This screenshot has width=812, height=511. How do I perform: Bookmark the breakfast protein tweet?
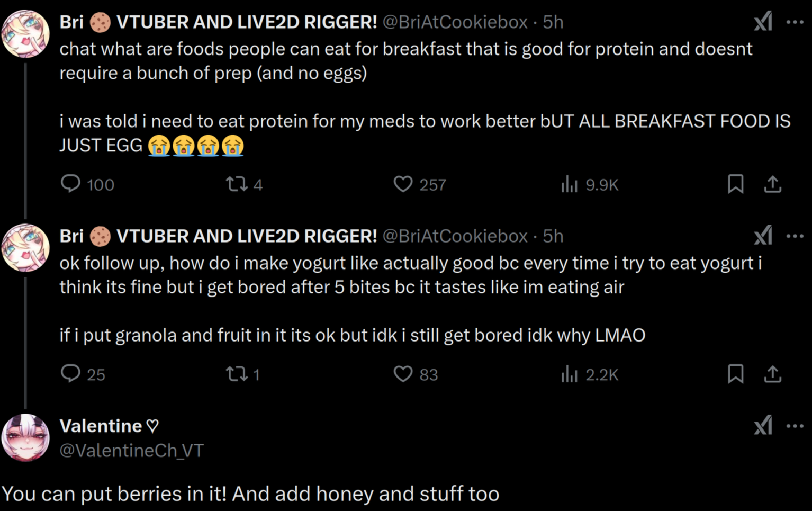735,184
